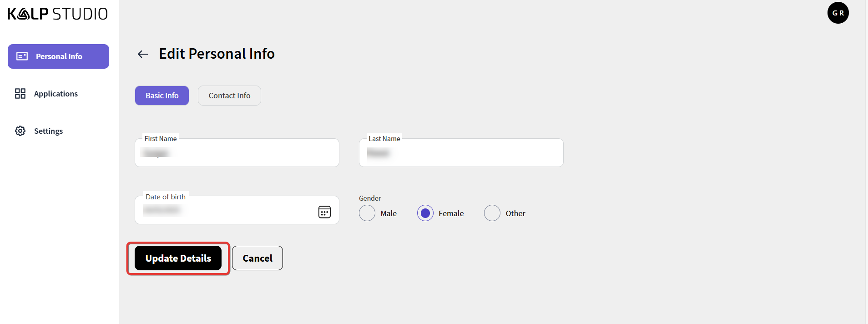The image size is (868, 324).
Task: Choose Other as gender
Action: [x=492, y=213]
